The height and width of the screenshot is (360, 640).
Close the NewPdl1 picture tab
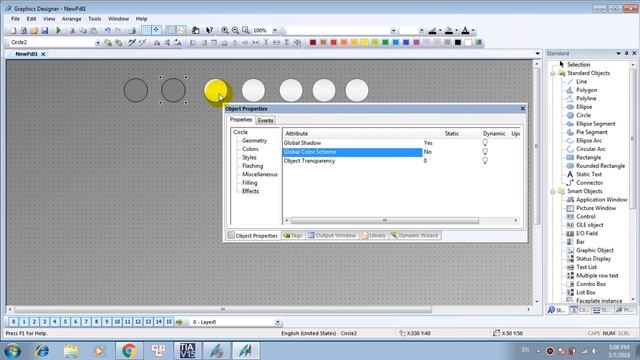pyautogui.click(x=43, y=54)
